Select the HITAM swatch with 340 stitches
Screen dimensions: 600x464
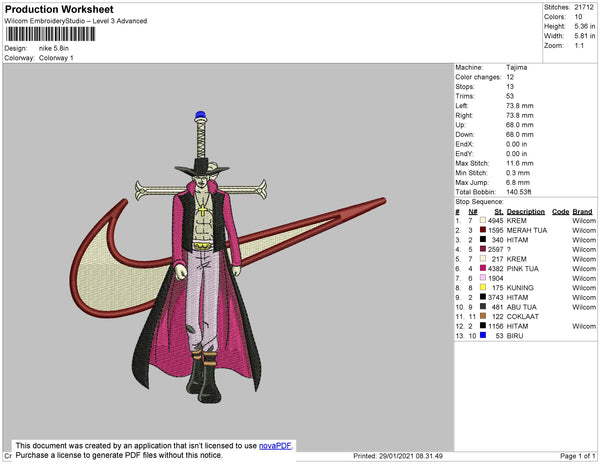[x=483, y=239]
